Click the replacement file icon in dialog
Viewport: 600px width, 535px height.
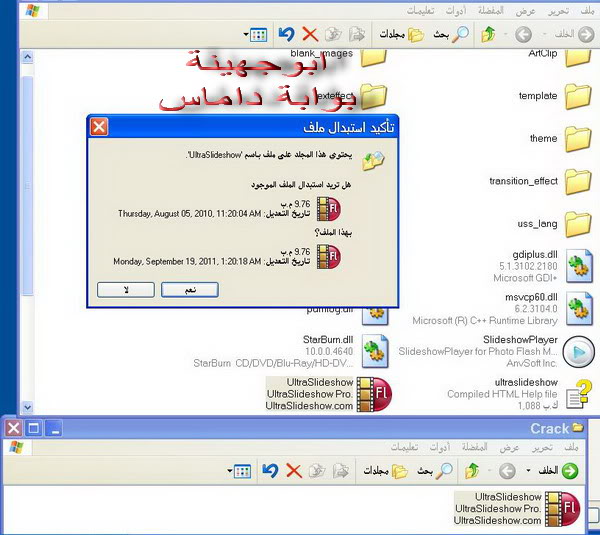(329, 257)
